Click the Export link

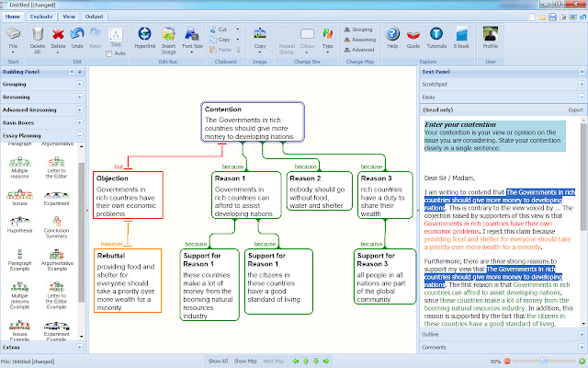click(575, 110)
